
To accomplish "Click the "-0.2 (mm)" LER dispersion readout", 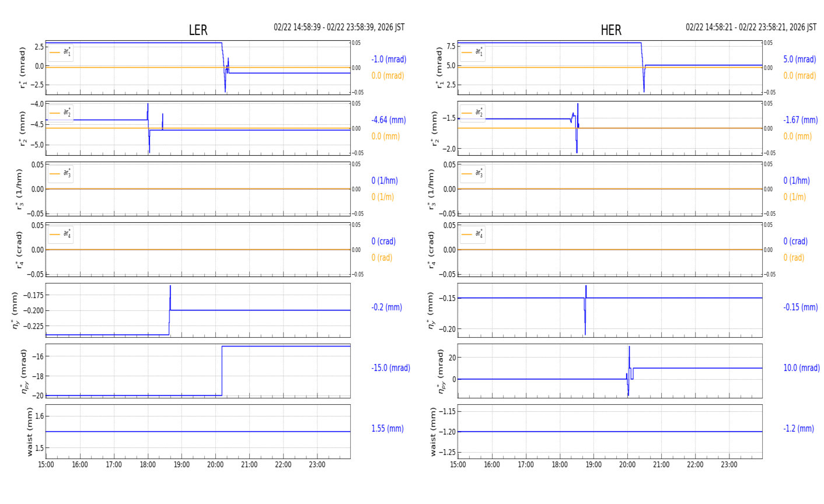I will point(387,307).
